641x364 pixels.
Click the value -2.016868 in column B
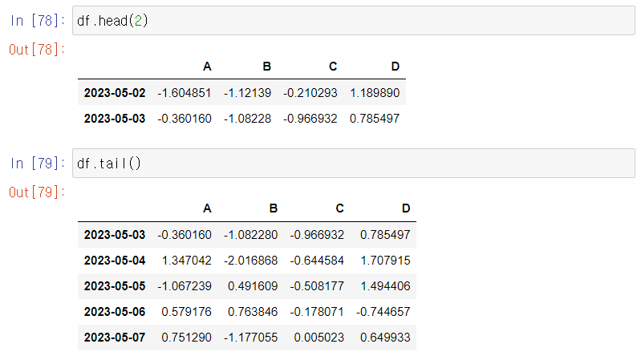point(250,261)
